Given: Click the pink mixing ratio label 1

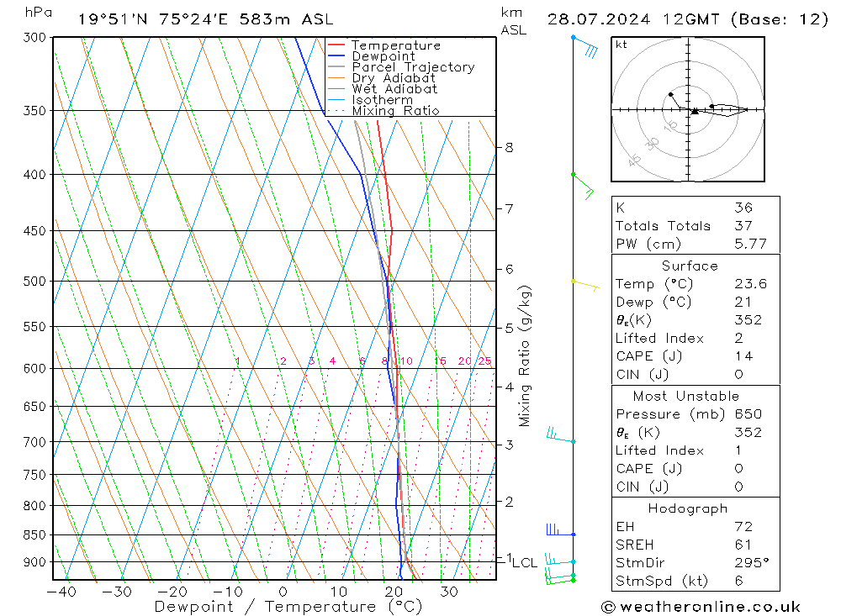Looking at the screenshot, I should pos(238,361).
